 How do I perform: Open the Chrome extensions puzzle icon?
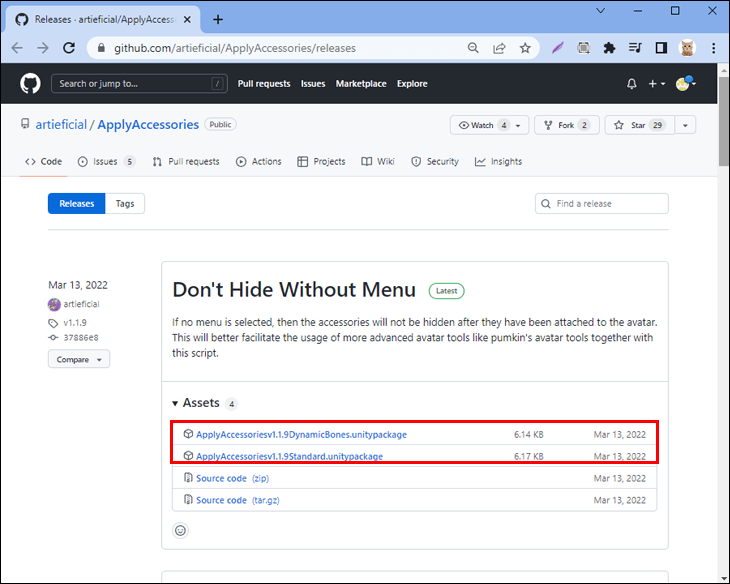[x=609, y=48]
